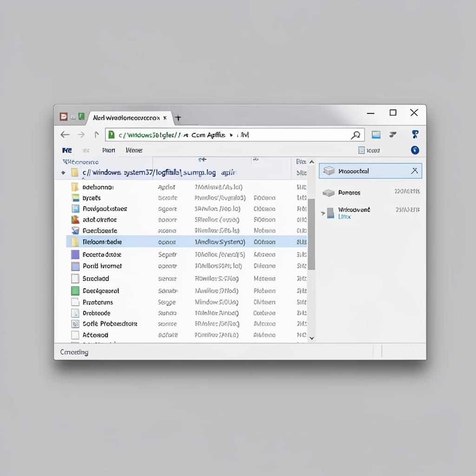Click the 'Sotłe Pfobeesdtoıre' file icon

pyautogui.click(x=75, y=324)
